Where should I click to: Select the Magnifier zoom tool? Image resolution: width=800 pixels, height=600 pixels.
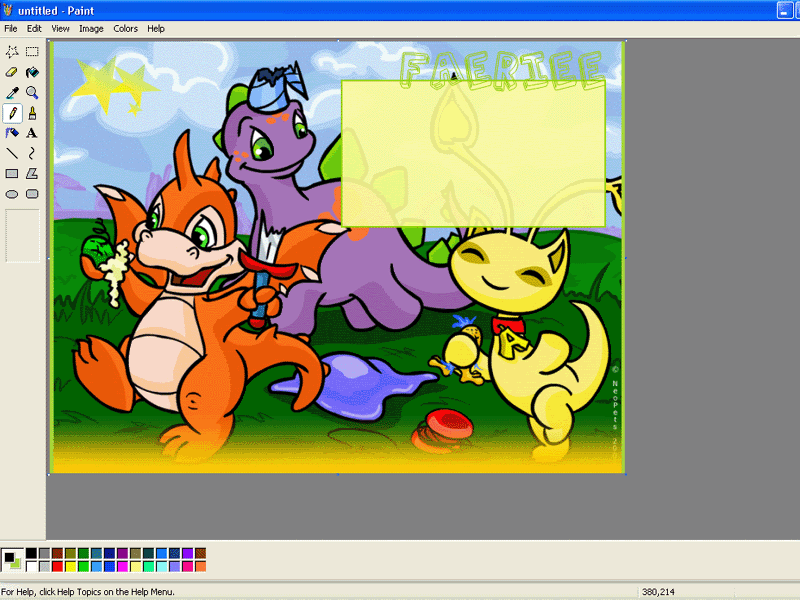32,92
